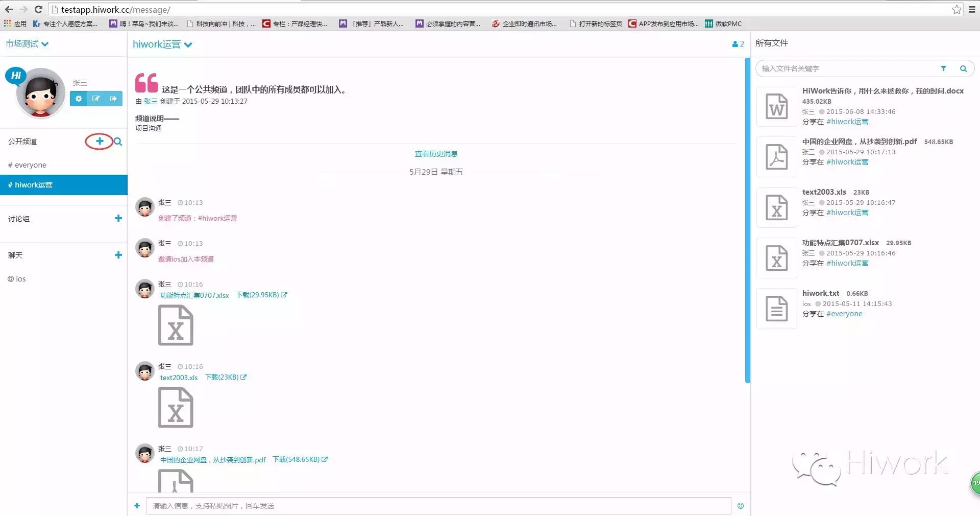Click the creator name 张三 in channel header
This screenshot has width=980, height=516.
151,101
